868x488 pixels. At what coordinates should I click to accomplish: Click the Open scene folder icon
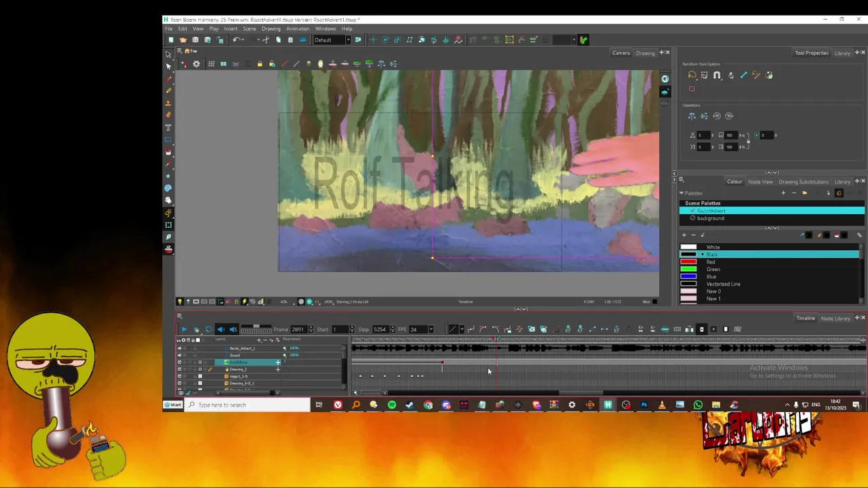coord(183,40)
